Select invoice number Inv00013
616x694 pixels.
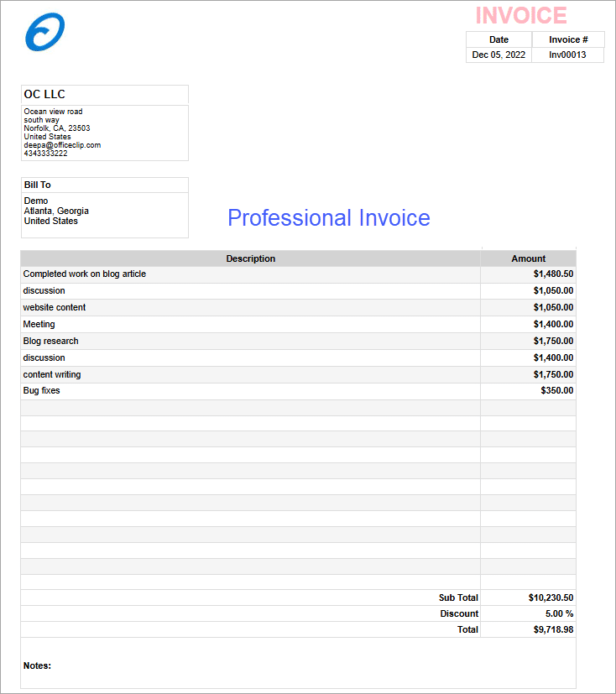pos(567,55)
